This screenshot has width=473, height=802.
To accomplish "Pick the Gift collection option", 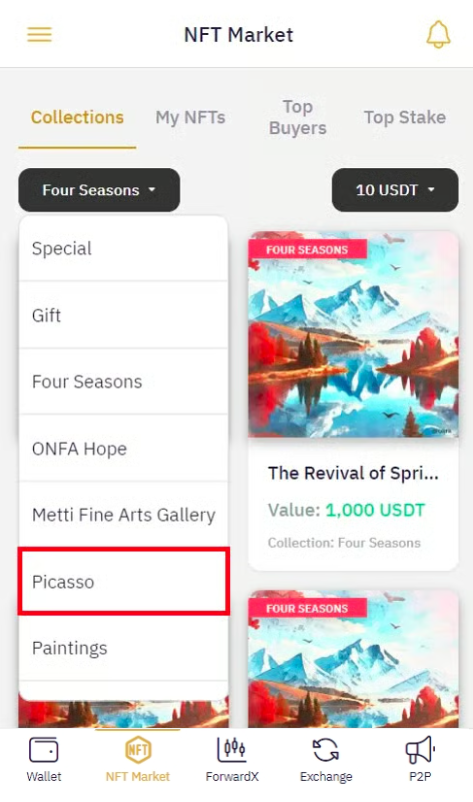I will coord(123,315).
